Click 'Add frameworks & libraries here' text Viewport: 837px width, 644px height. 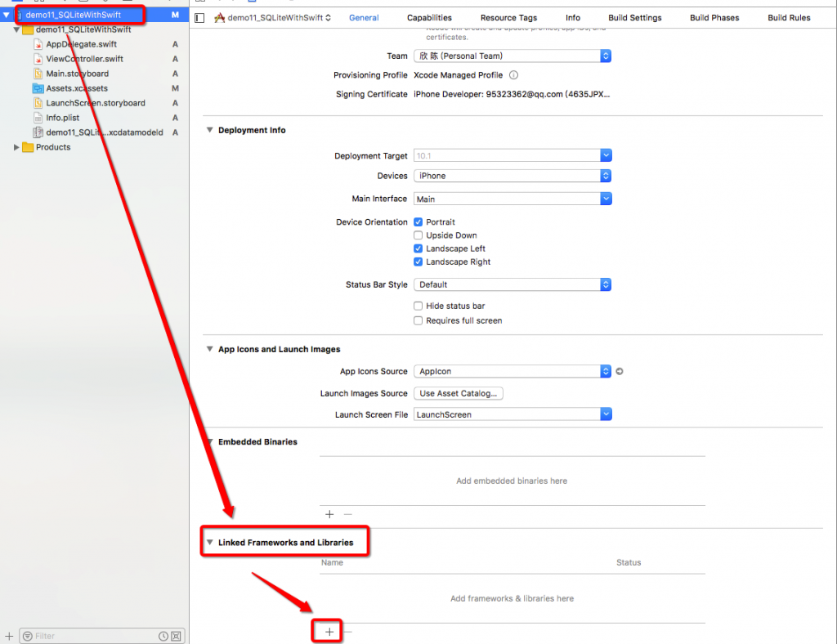click(512, 599)
